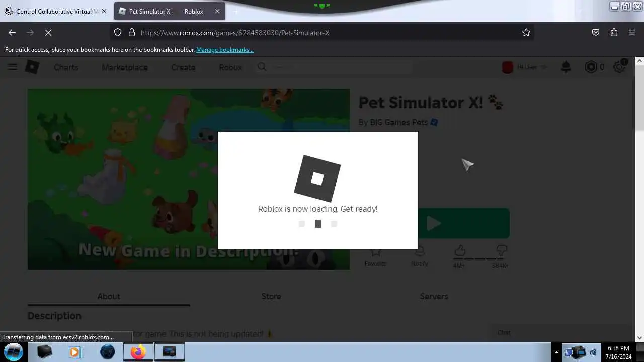644x362 pixels.
Task: Click the page scrollbar up arrow
Action: tap(639, 61)
